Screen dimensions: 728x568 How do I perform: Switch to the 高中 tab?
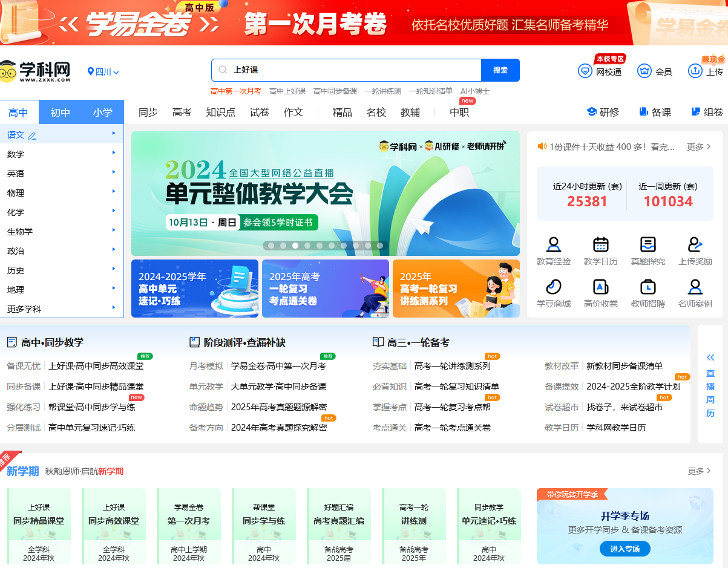(18, 113)
